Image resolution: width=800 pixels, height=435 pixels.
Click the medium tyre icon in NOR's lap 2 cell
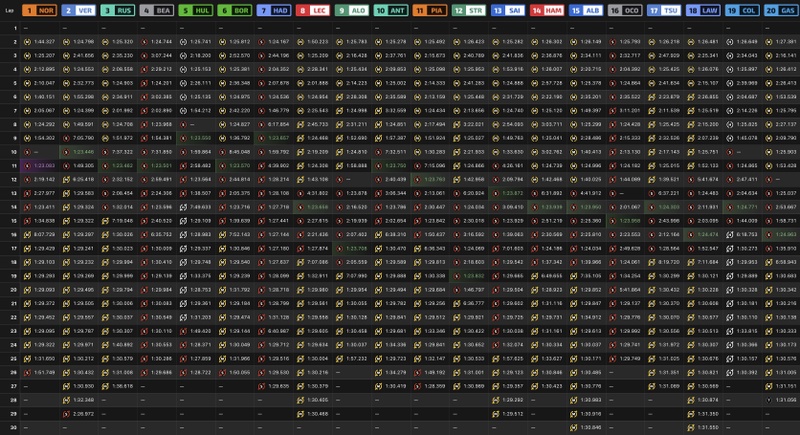click(x=27, y=42)
